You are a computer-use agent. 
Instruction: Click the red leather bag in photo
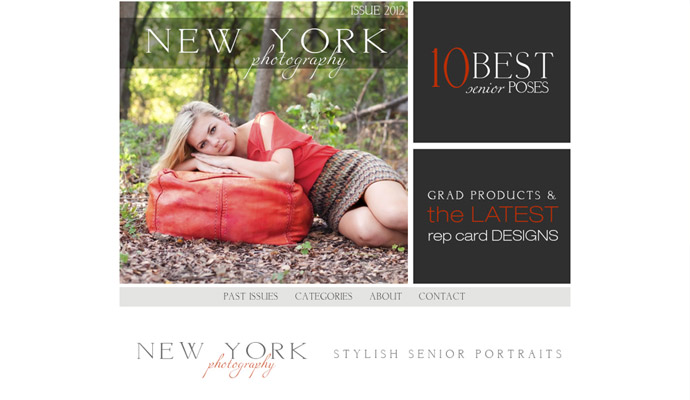point(229,207)
